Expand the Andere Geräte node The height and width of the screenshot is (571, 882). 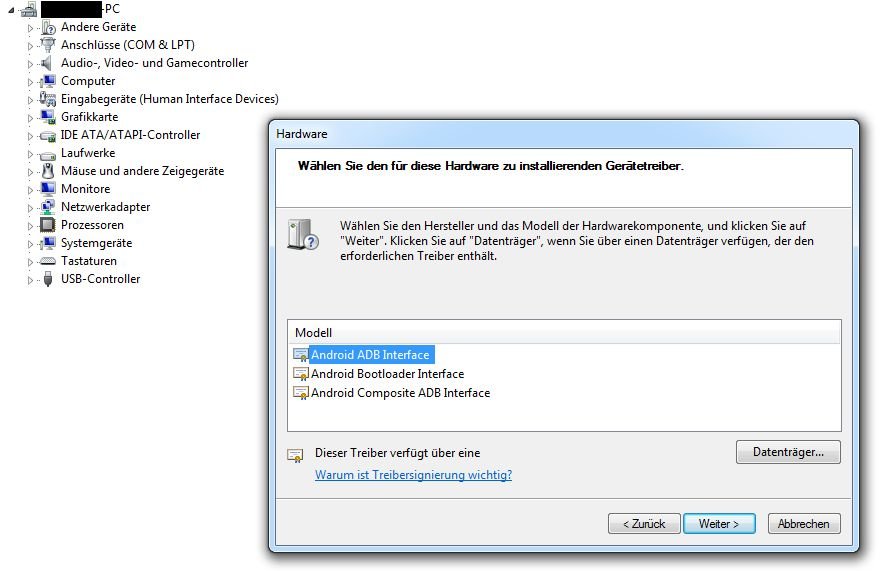click(x=30, y=28)
